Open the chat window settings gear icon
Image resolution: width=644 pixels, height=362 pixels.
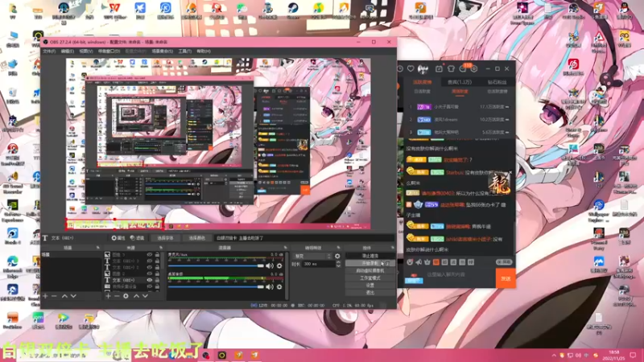click(x=474, y=68)
